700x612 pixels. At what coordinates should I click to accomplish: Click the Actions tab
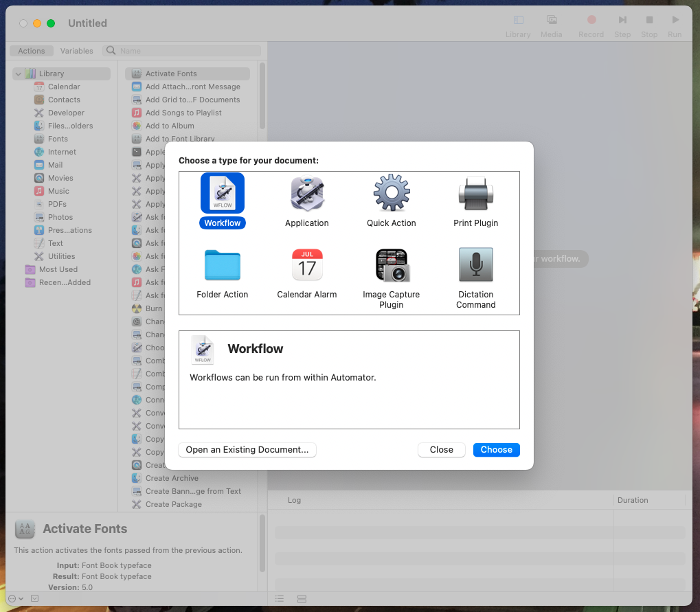(31, 50)
